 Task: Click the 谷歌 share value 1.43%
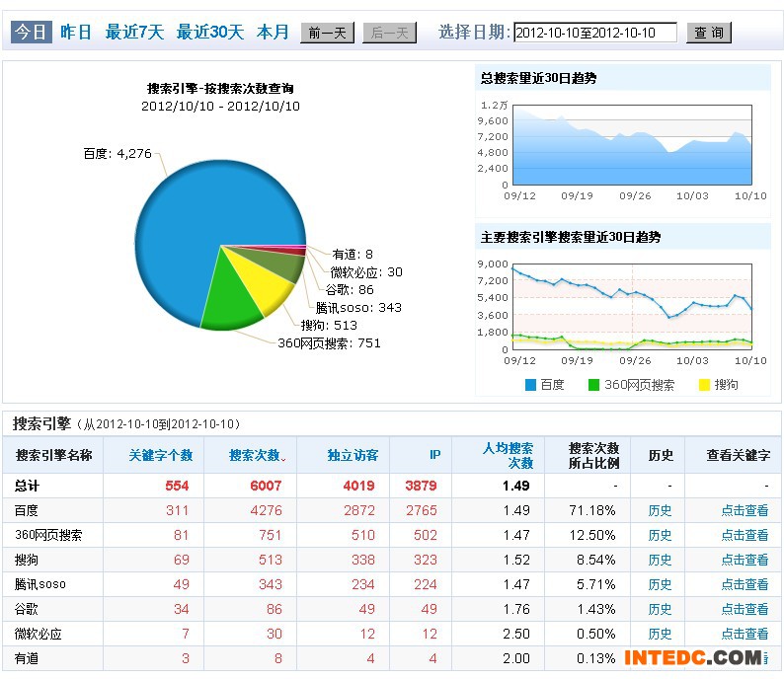596,609
